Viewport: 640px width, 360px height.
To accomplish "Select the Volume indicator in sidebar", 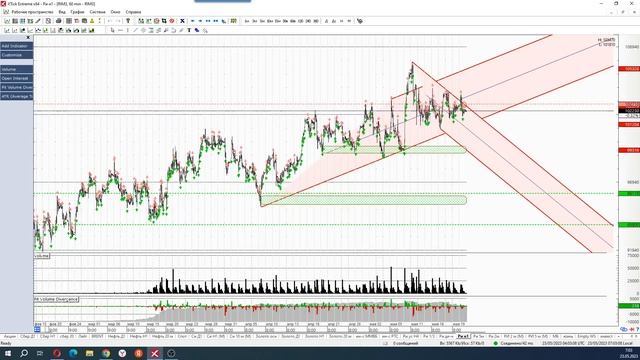I will tap(16, 69).
